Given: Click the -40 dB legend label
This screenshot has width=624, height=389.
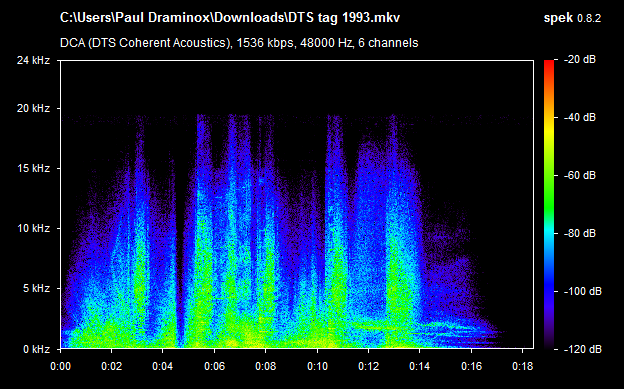Looking at the screenshot, I should [x=580, y=117].
